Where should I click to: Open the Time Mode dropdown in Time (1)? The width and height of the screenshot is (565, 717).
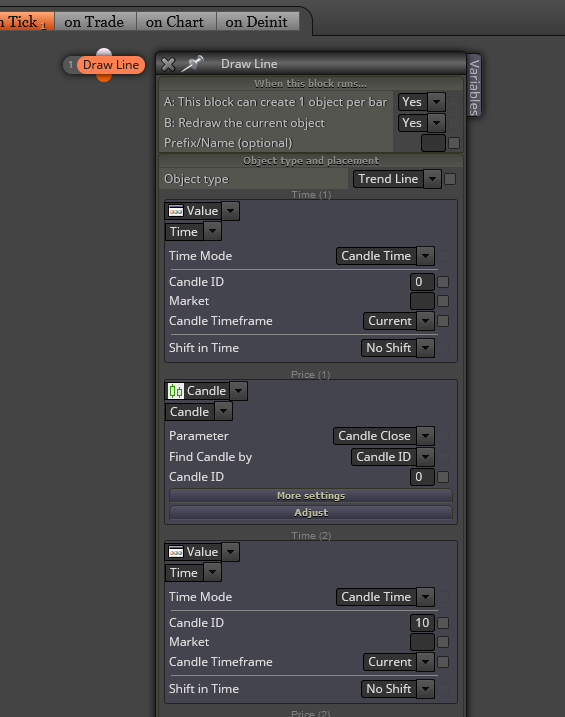tap(385, 256)
